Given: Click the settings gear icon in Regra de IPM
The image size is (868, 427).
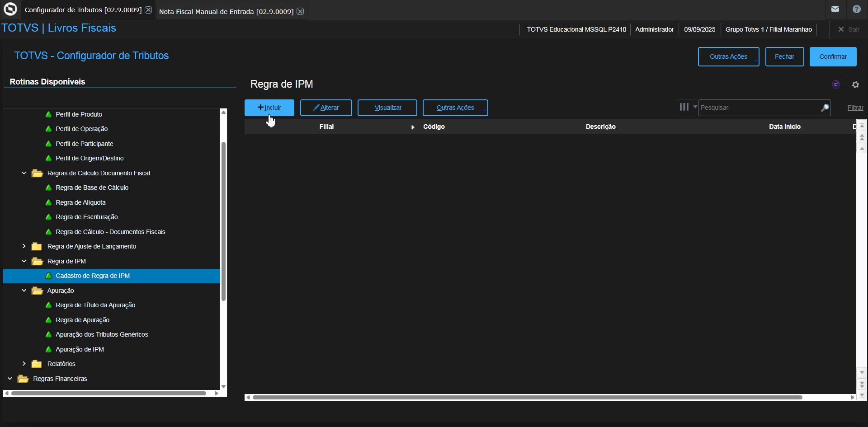Looking at the screenshot, I should pos(855,84).
